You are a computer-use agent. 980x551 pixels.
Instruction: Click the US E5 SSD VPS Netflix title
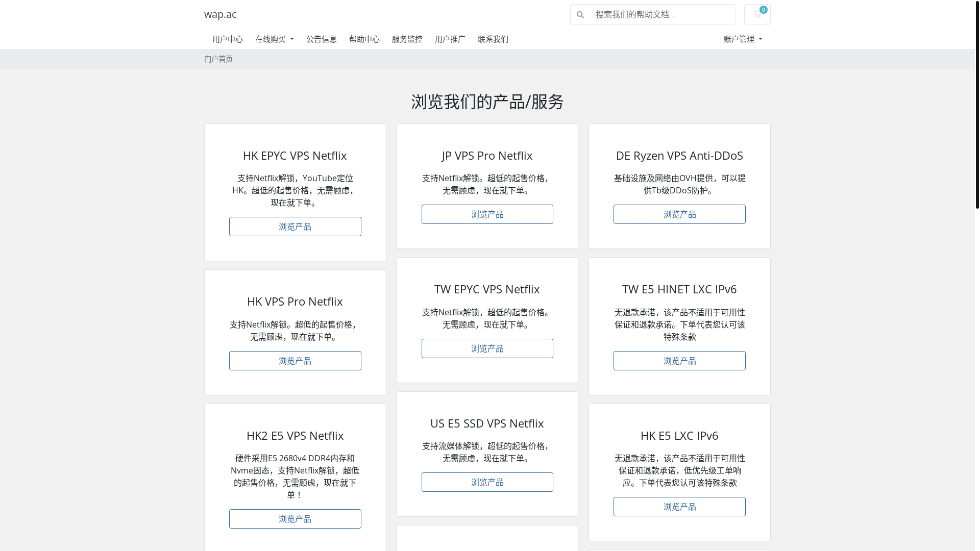[x=487, y=423]
